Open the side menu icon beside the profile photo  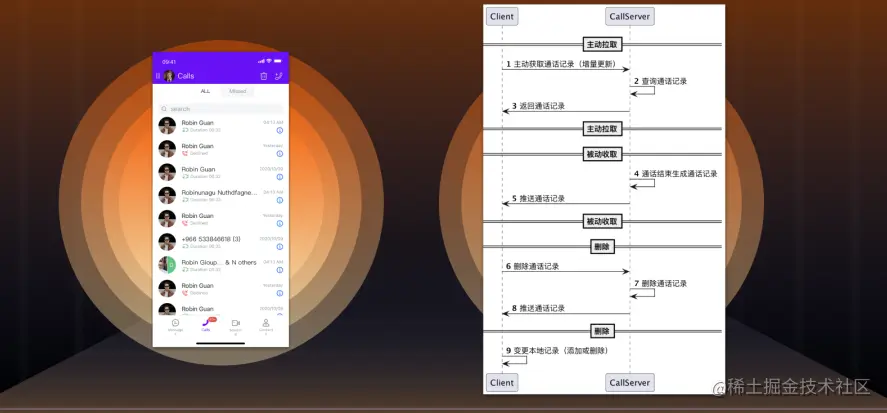(158, 76)
